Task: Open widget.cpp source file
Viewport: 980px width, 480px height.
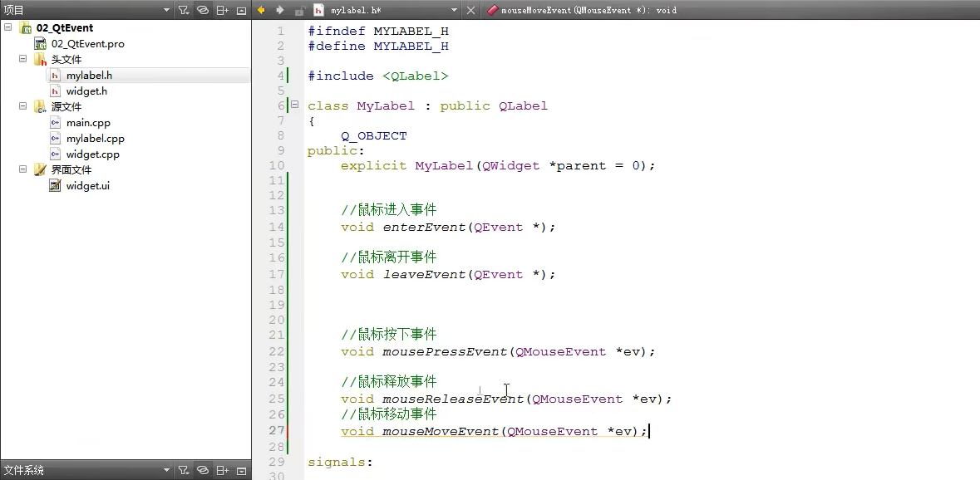Action: coord(92,154)
